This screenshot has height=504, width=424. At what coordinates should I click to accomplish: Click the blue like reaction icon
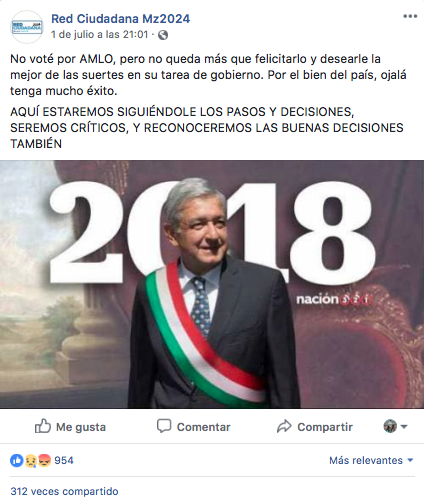pos(17,461)
